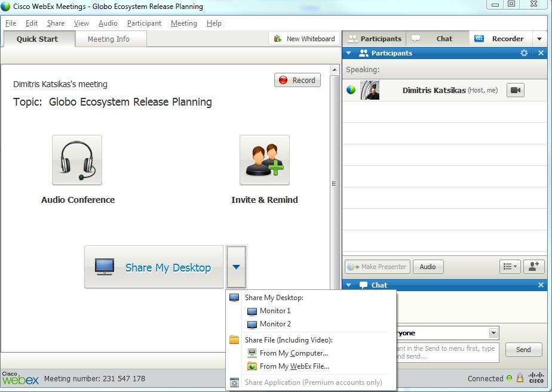Toggle the Participants panel button
The image size is (552, 392).
click(x=374, y=39)
